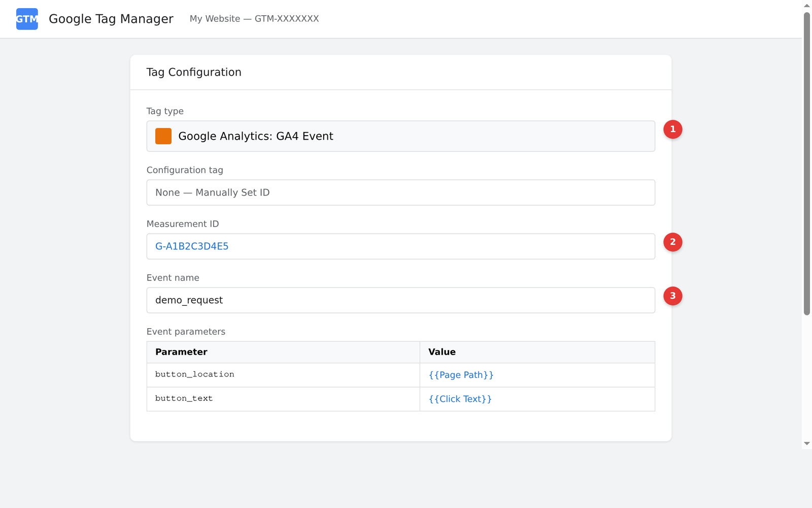Screen dimensions: 812x508
Task: Select the button_text parameter cell
Action: [x=184, y=399]
